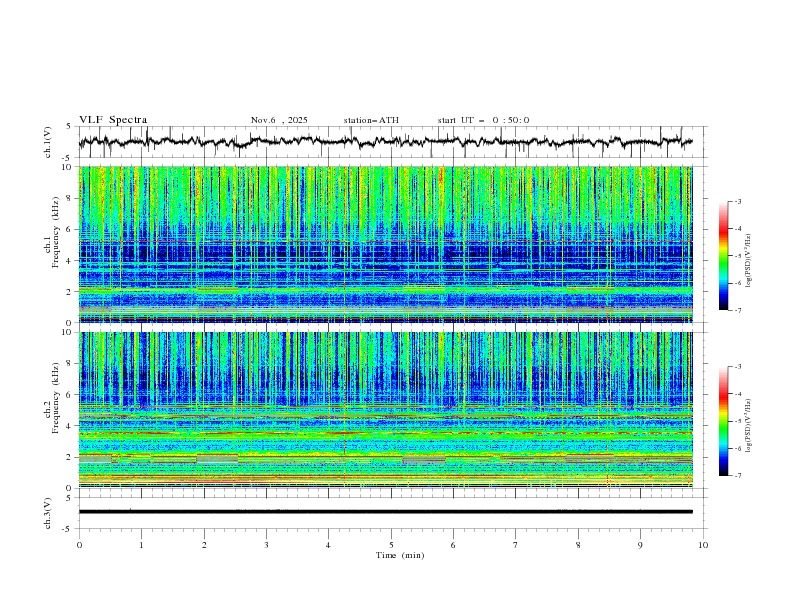Screen dimensions: 792x612
Task: Click time-axis tick label "4"
Action: (328, 545)
